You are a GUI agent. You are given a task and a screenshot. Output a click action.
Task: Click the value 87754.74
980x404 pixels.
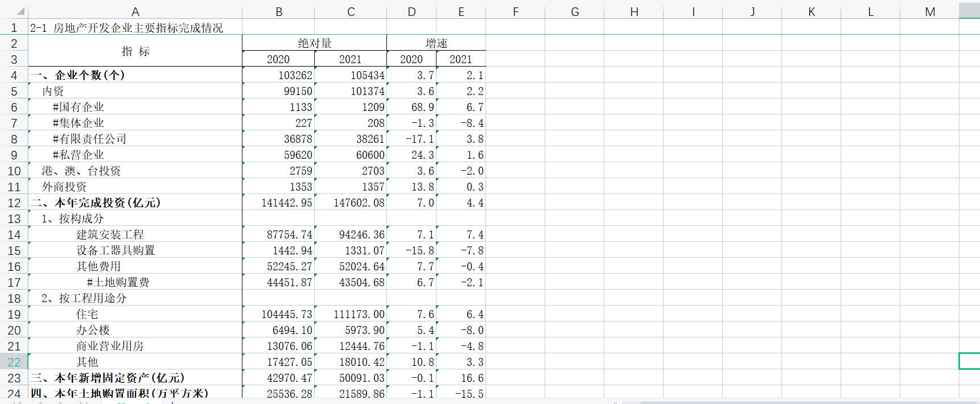[290, 234]
